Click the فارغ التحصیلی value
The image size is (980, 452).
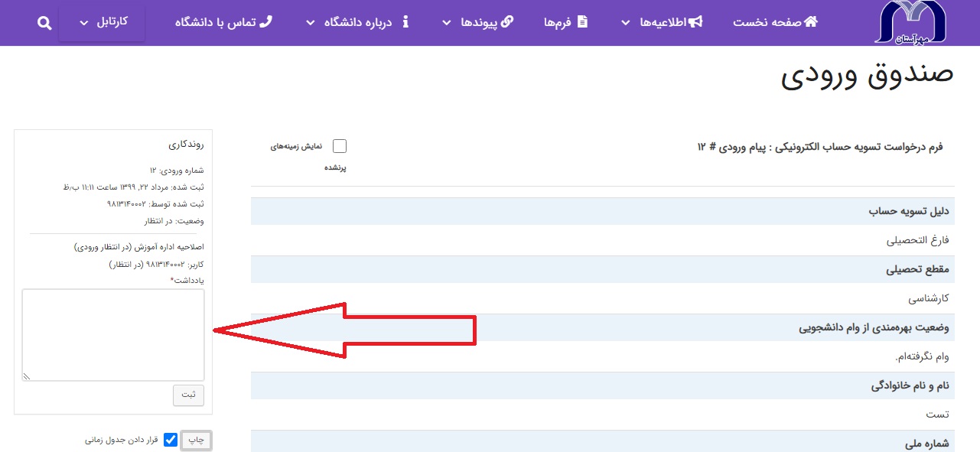tap(918, 240)
